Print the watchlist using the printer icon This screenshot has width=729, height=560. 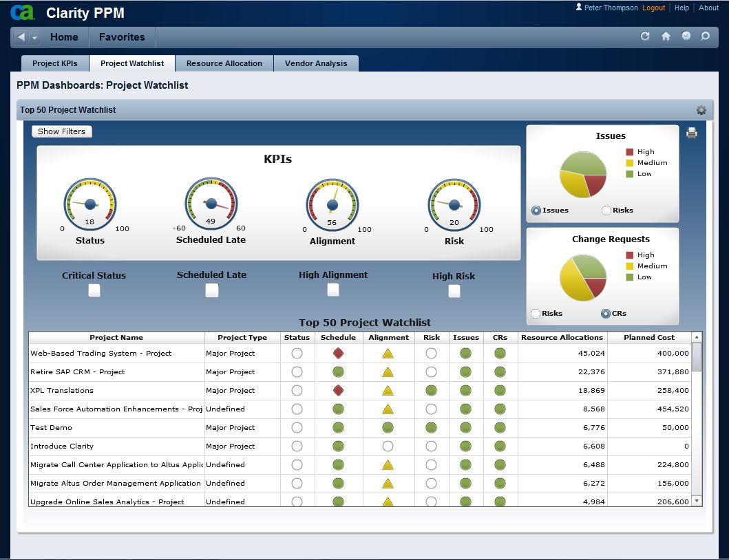[692, 132]
